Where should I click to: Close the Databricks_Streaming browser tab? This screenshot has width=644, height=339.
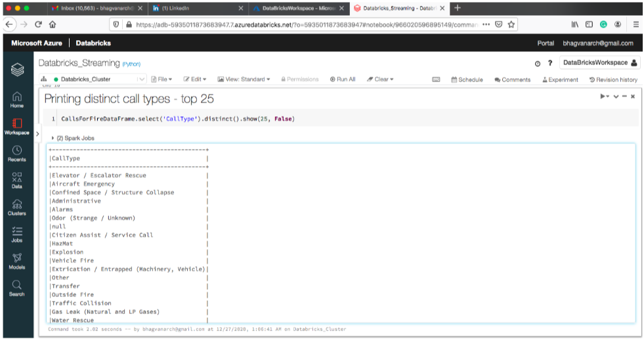pos(442,9)
